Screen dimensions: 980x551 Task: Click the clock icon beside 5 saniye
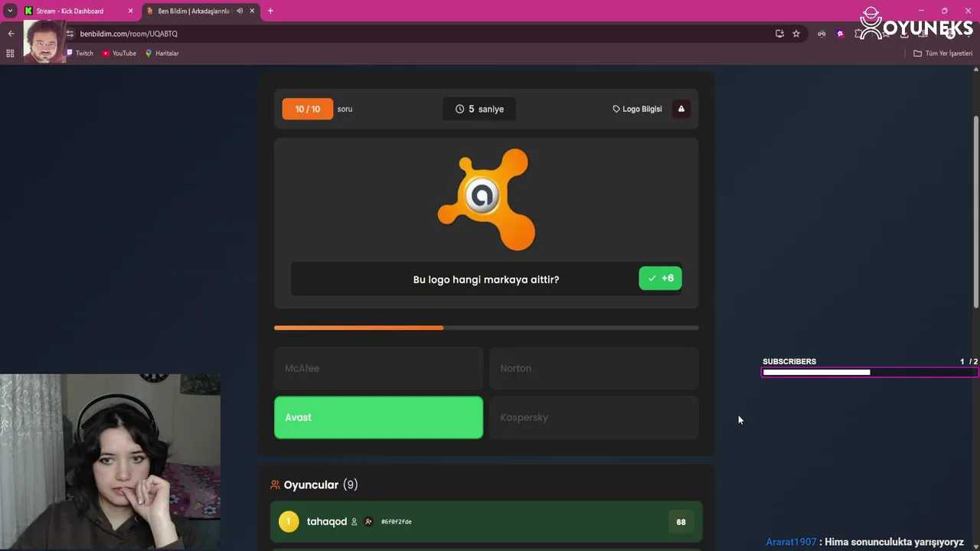[459, 109]
